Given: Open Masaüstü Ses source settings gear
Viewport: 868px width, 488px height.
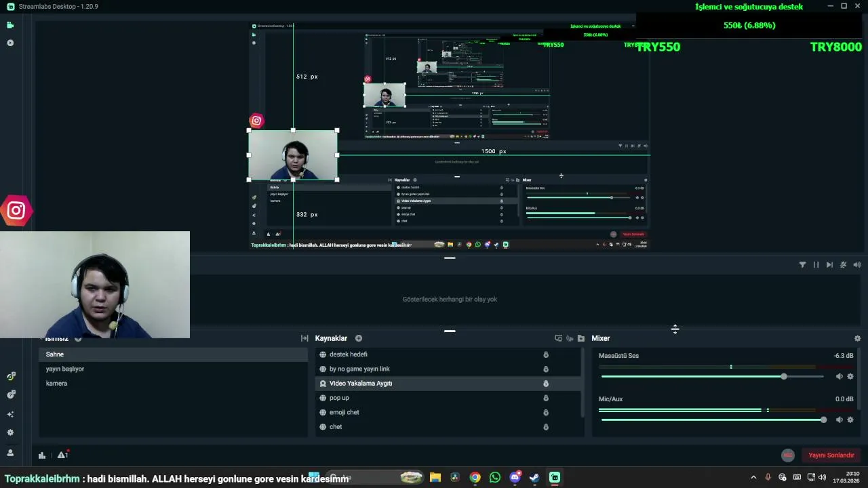Looking at the screenshot, I should pos(850,376).
